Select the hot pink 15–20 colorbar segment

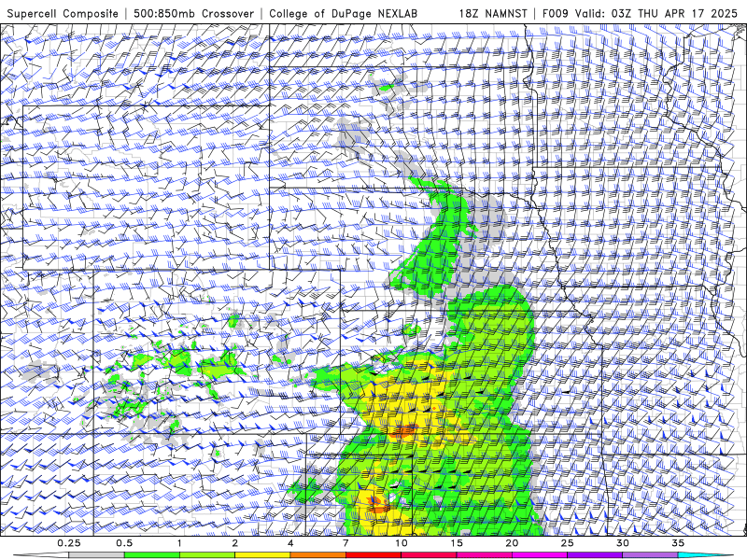point(484,555)
